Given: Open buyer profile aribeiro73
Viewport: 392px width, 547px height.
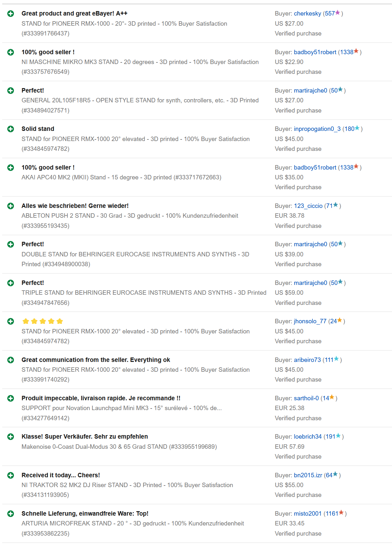Looking at the screenshot, I should 307,360.
